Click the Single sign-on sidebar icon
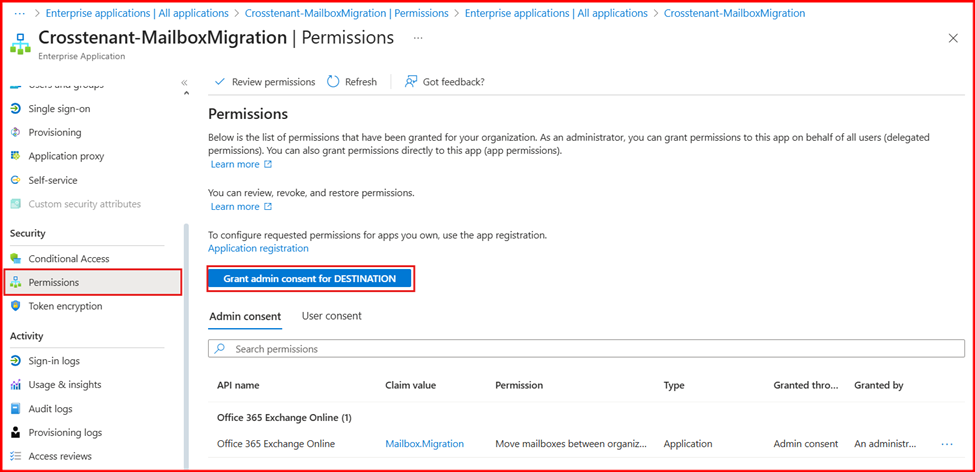The width and height of the screenshot is (975, 472). point(15,108)
